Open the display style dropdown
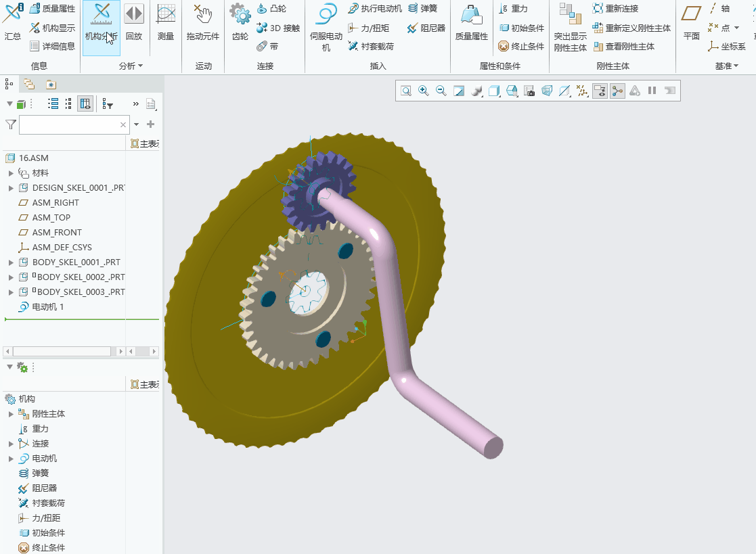 coord(494,91)
